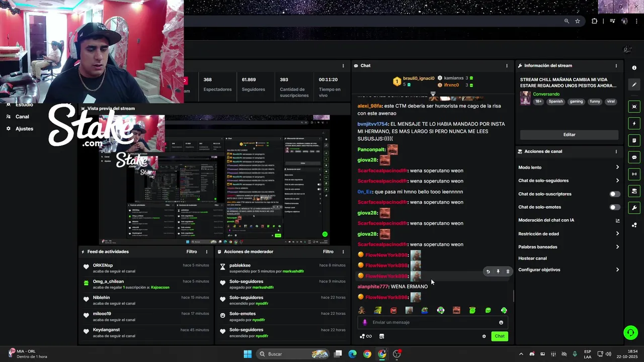The width and height of the screenshot is (644, 362).
Task: Click the Editar stream info button
Action: pyautogui.click(x=569, y=135)
